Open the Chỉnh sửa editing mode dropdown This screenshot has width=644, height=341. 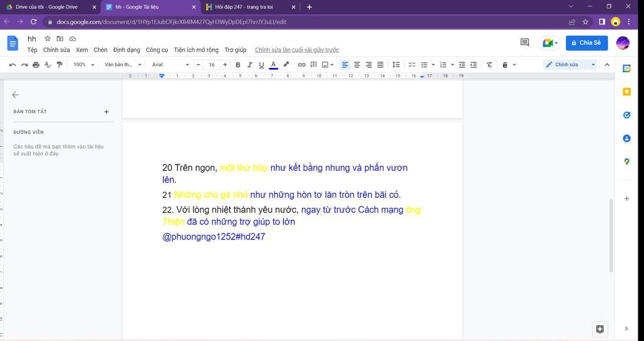tap(570, 65)
